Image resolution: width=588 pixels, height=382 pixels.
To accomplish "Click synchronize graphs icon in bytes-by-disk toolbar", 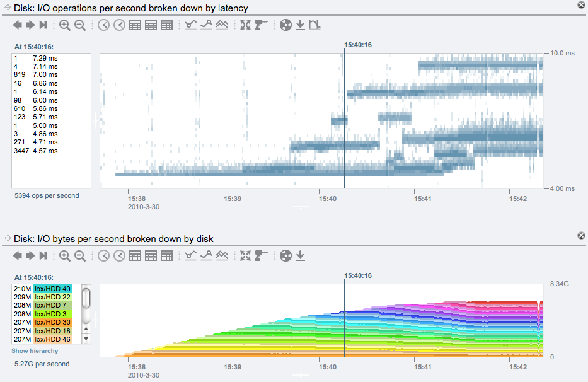I will tap(246, 255).
